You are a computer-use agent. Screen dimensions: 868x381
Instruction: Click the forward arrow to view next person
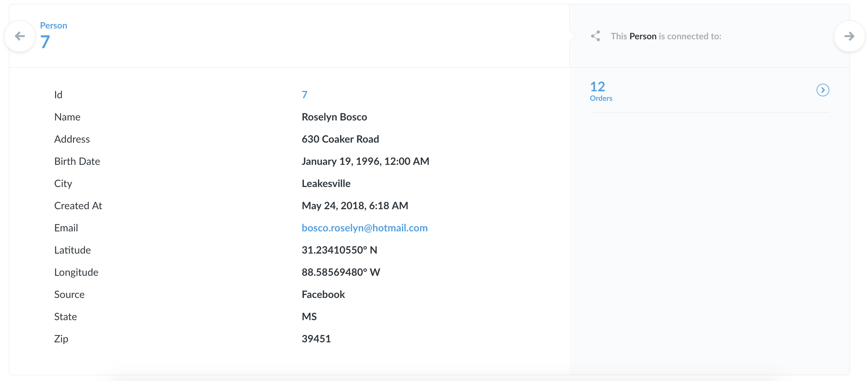(x=850, y=36)
